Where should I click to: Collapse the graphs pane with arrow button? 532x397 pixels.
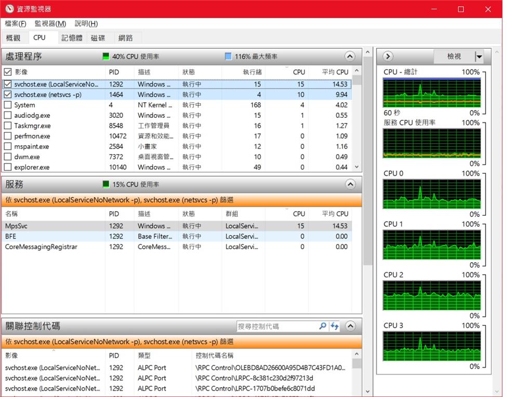click(x=388, y=56)
